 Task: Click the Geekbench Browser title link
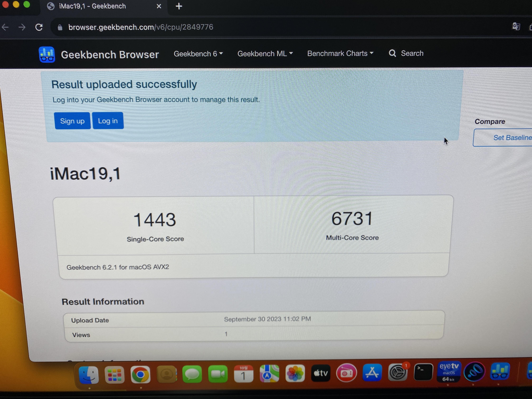click(x=110, y=55)
